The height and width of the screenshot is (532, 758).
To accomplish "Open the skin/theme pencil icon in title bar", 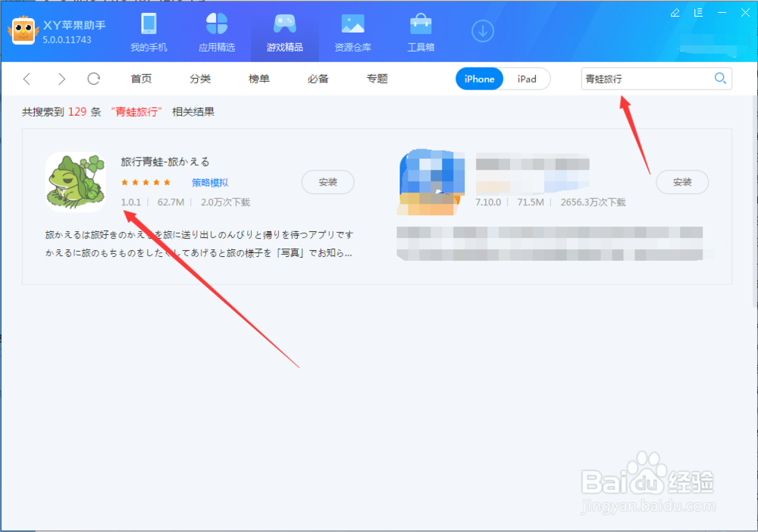I will [675, 13].
